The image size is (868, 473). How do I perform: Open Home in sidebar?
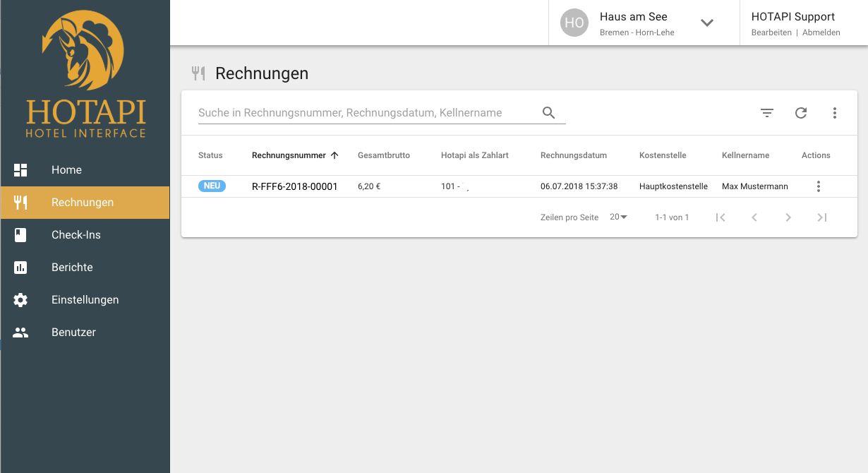tap(66, 170)
